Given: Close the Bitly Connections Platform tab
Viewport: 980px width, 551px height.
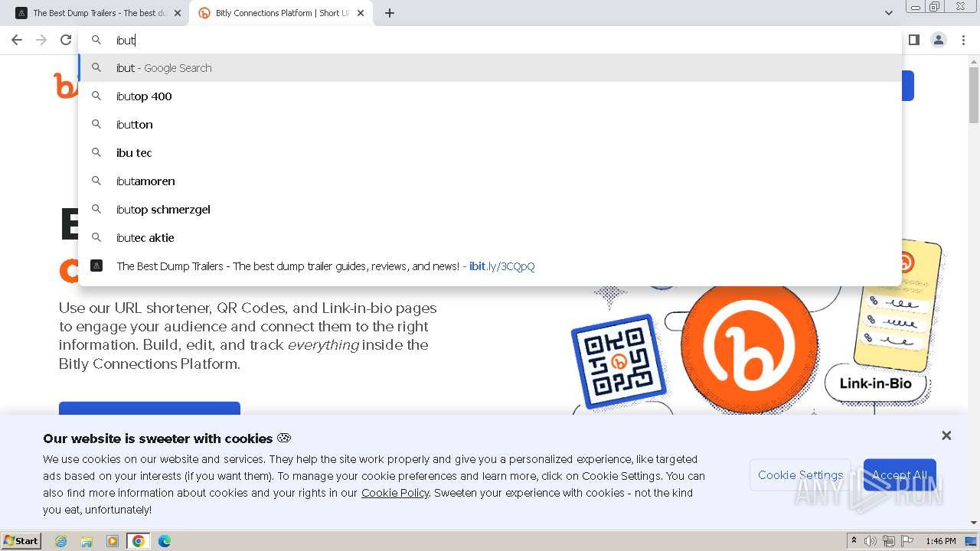Looking at the screenshot, I should coord(361,13).
